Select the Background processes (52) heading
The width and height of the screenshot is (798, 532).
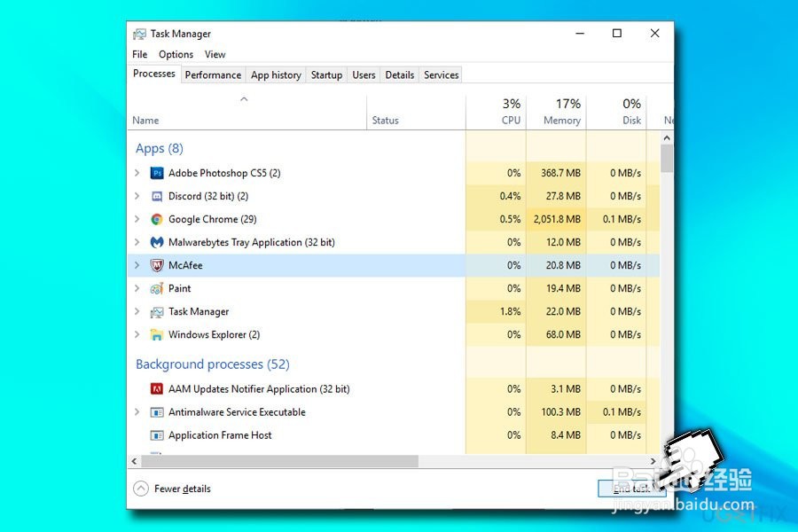coord(212,364)
